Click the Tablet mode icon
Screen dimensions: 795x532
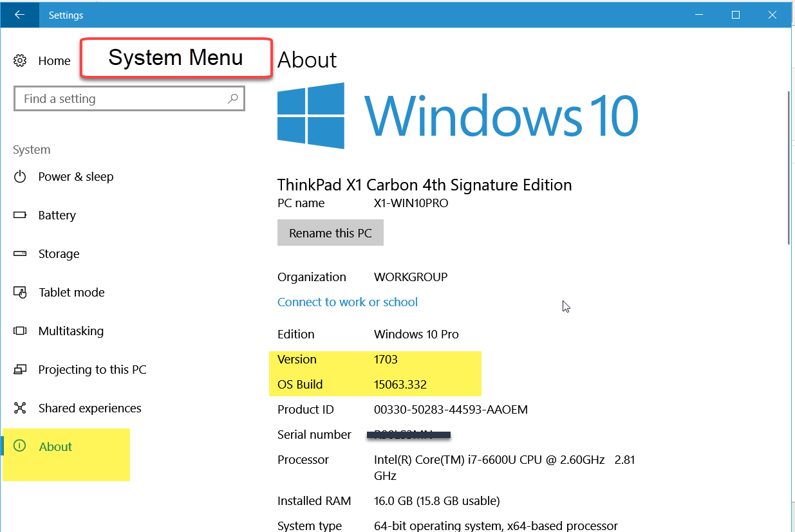point(20,292)
